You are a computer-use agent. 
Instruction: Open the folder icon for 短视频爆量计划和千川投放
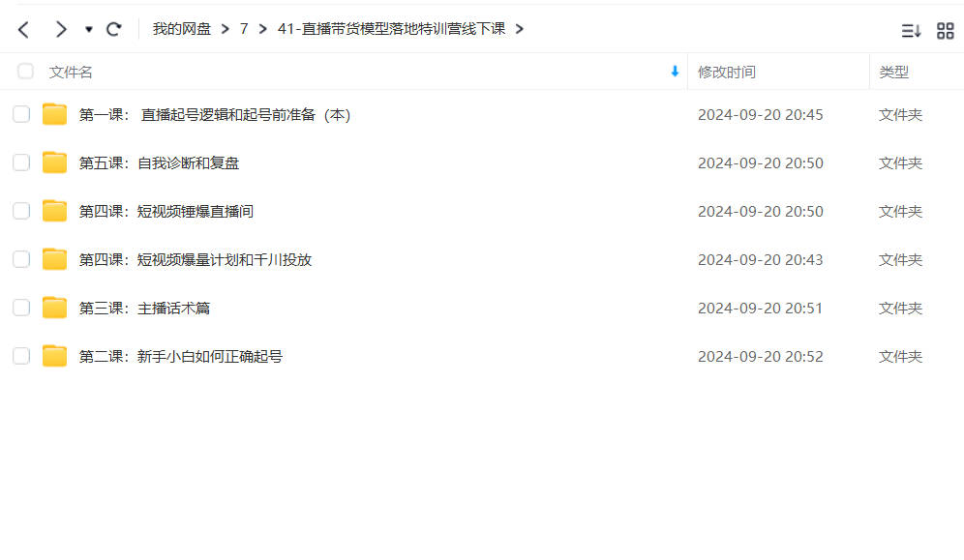[55, 259]
